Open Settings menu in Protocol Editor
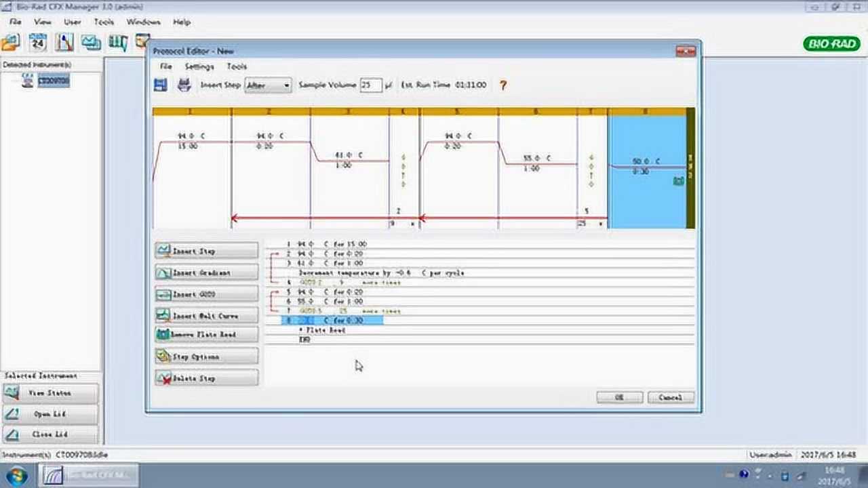Screen dimensions: 868x488 click(x=199, y=66)
